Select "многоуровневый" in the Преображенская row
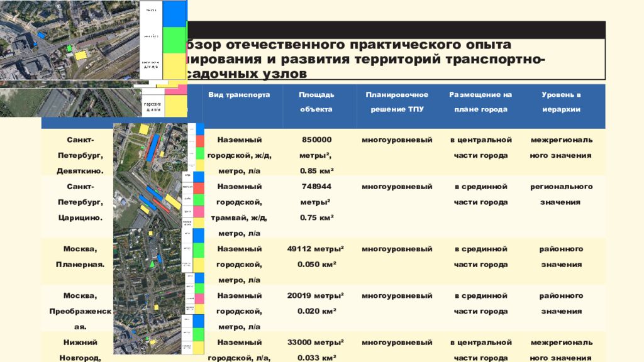Screen dimensions: 644x362 click(397, 296)
